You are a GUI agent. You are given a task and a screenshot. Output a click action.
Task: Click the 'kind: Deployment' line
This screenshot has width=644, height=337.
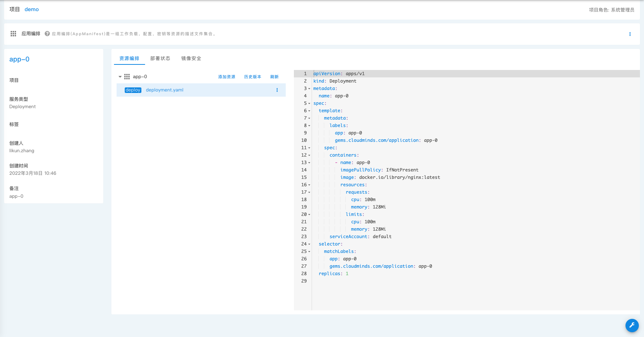[335, 81]
